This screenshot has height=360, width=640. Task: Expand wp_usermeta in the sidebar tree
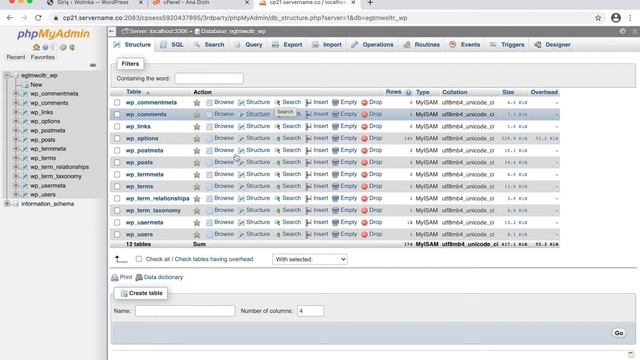coord(16,186)
